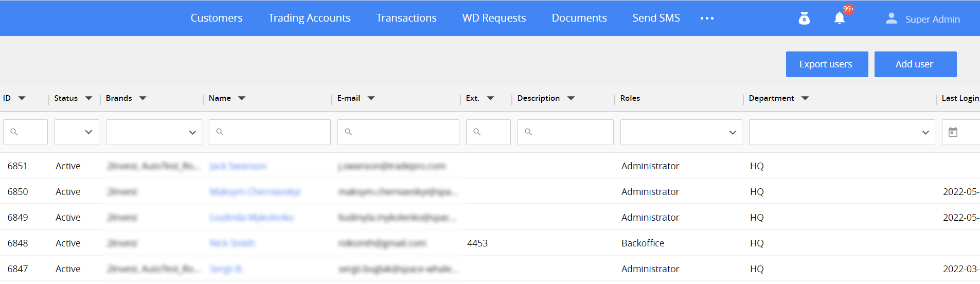Open WD Requests menu item
980x284 pixels.
[494, 18]
